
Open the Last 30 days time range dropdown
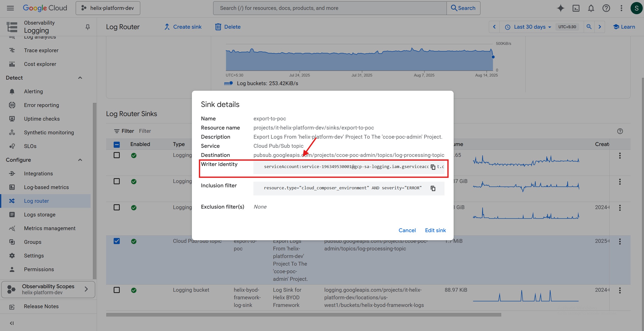pyautogui.click(x=530, y=27)
